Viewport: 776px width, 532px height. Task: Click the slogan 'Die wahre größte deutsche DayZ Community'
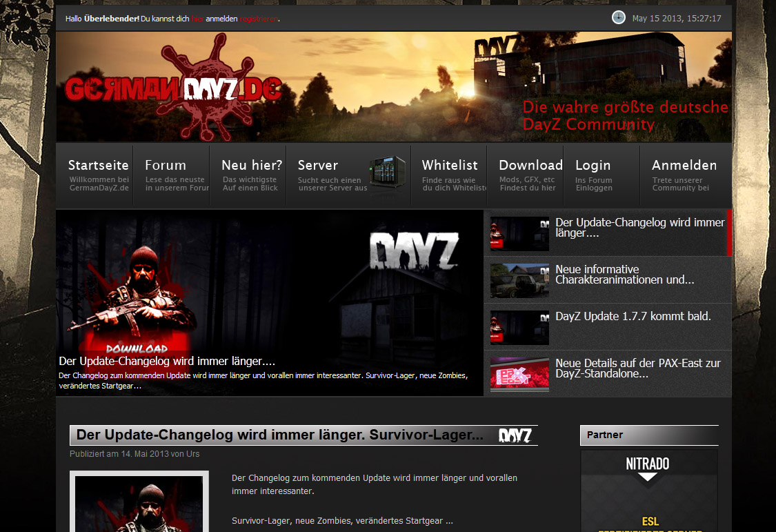coord(626,115)
